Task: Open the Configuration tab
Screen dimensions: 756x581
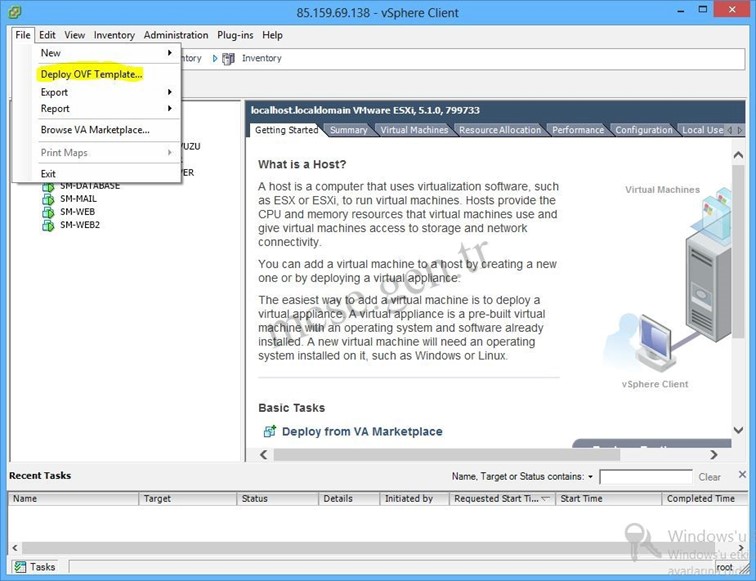Action: (x=644, y=130)
